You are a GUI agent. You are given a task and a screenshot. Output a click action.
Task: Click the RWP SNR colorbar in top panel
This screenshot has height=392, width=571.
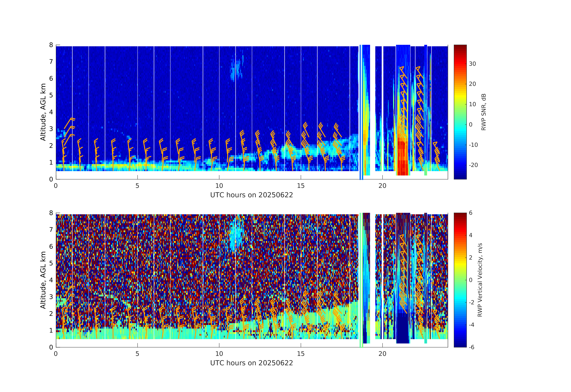pyautogui.click(x=460, y=112)
